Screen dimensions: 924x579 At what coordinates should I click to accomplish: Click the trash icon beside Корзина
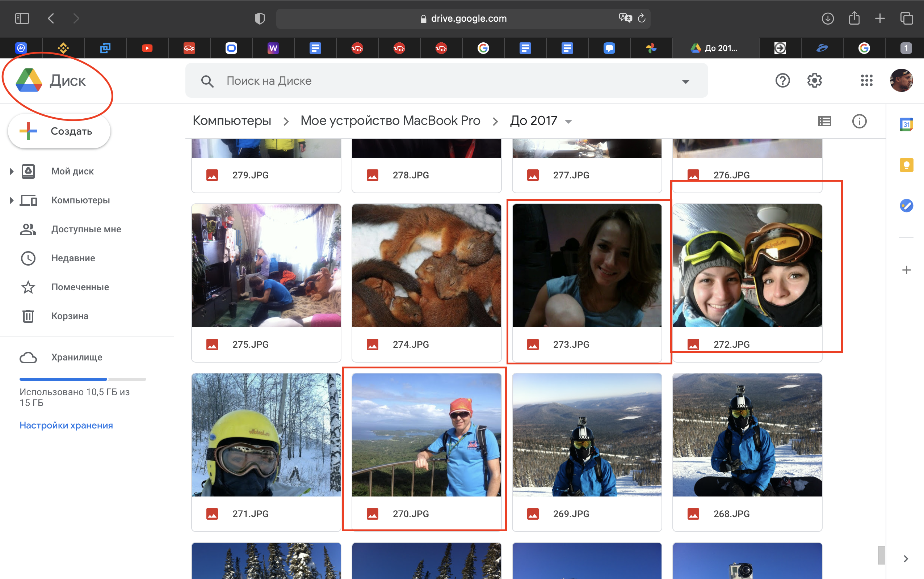(28, 316)
